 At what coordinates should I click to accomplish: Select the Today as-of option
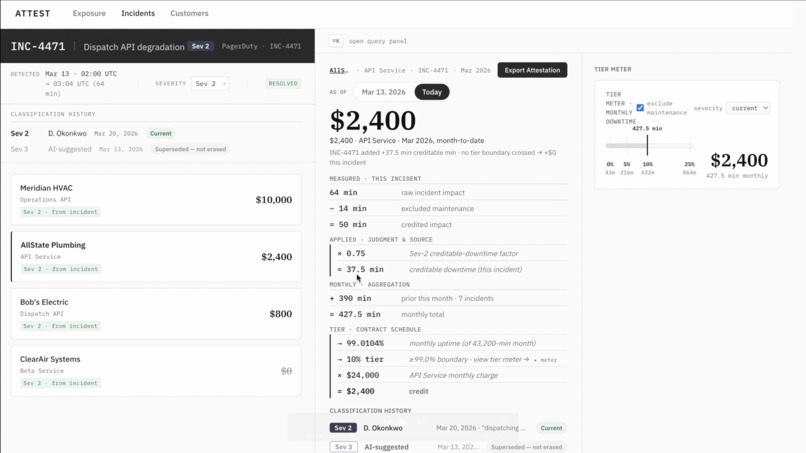pyautogui.click(x=432, y=92)
